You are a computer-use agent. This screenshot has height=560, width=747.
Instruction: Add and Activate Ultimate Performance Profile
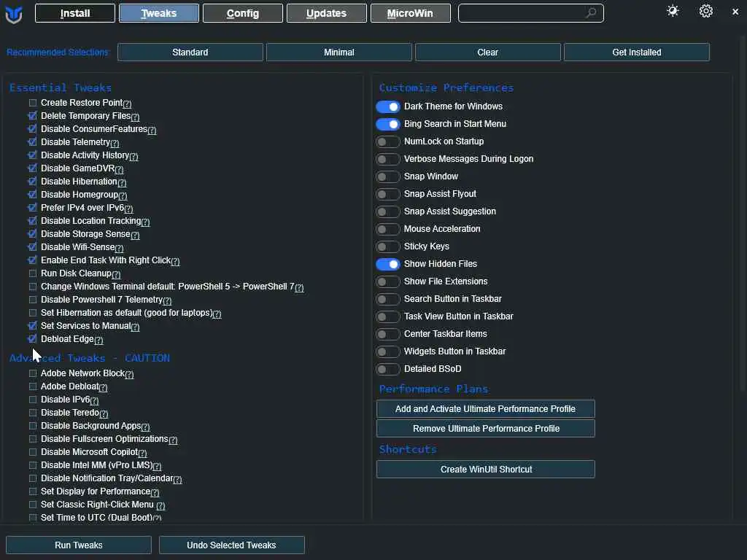tap(485, 408)
